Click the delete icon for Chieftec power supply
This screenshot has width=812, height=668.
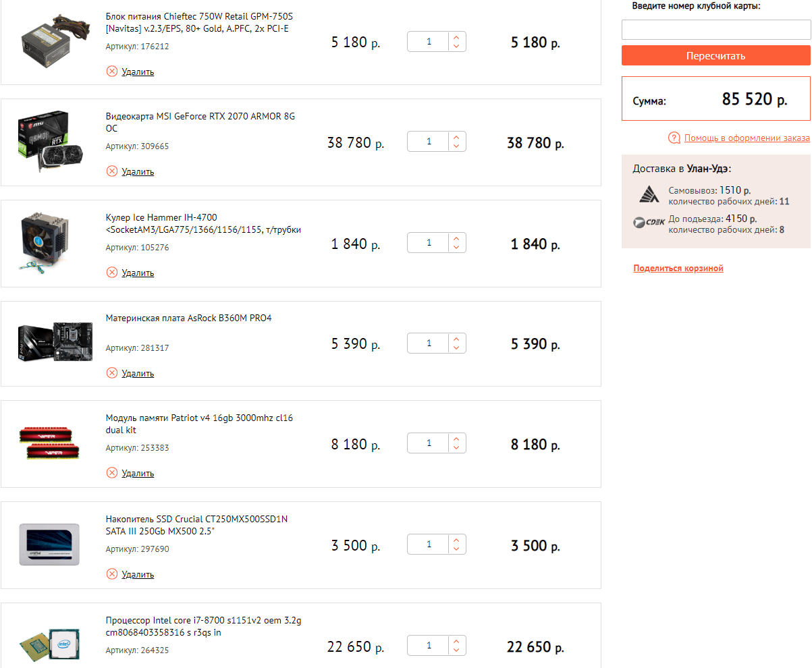pos(112,72)
